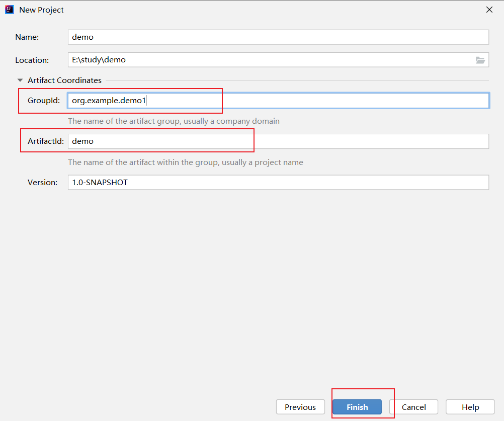
Task: Go back with the Previous button
Action: click(300, 407)
